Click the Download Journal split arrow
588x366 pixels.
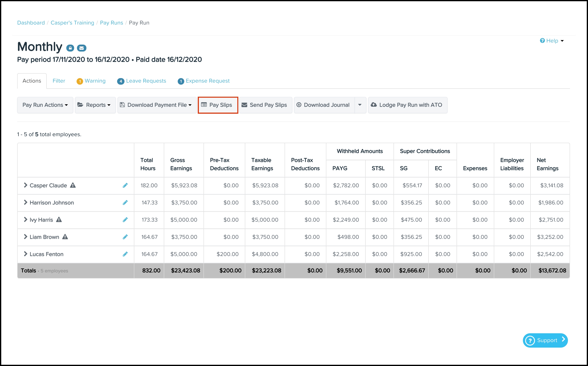[360, 105]
